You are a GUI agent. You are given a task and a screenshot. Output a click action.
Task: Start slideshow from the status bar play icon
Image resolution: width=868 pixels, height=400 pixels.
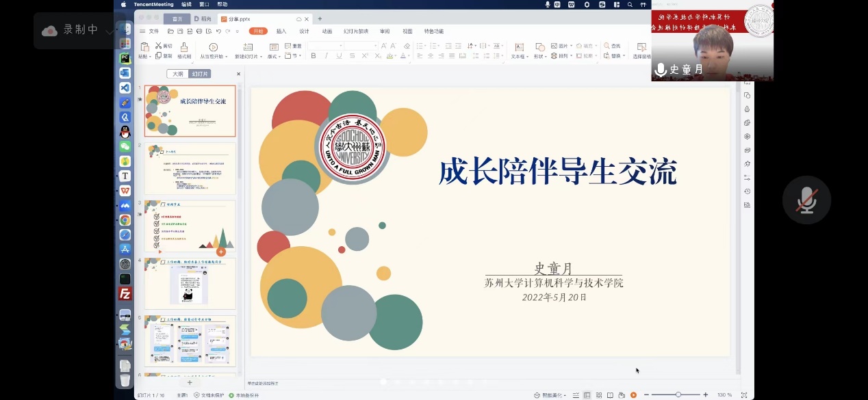(633, 395)
